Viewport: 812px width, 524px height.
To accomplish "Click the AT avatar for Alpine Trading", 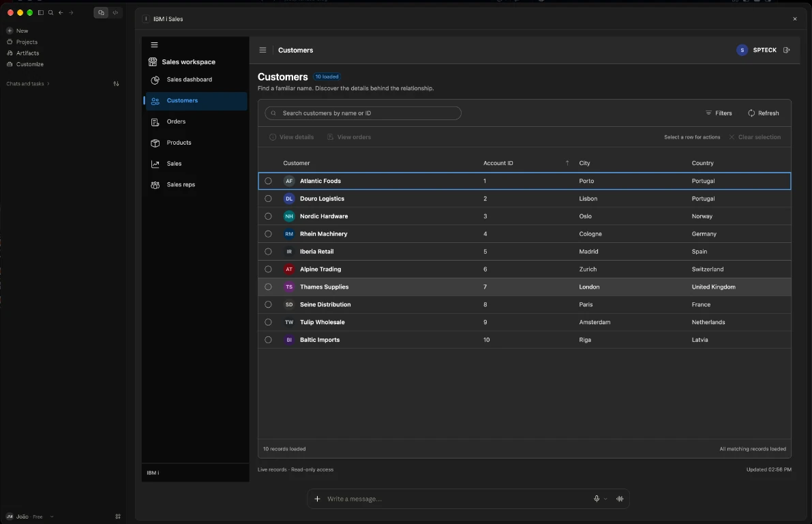I will (289, 269).
